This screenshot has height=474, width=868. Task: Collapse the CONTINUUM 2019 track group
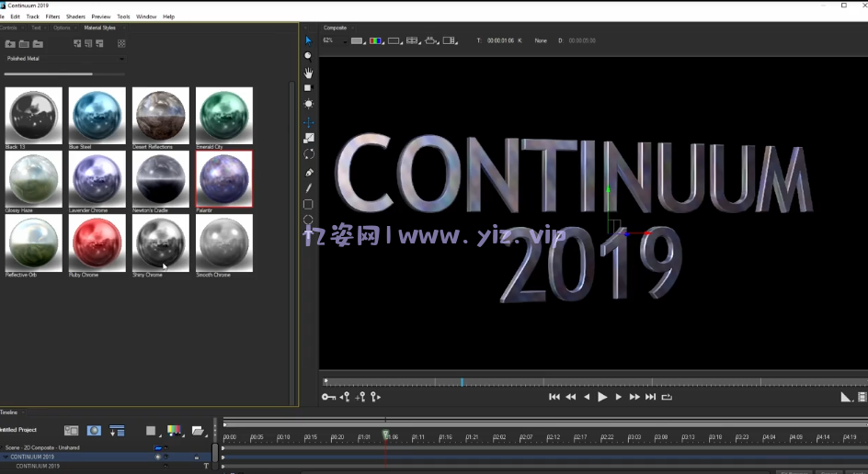(x=6, y=457)
